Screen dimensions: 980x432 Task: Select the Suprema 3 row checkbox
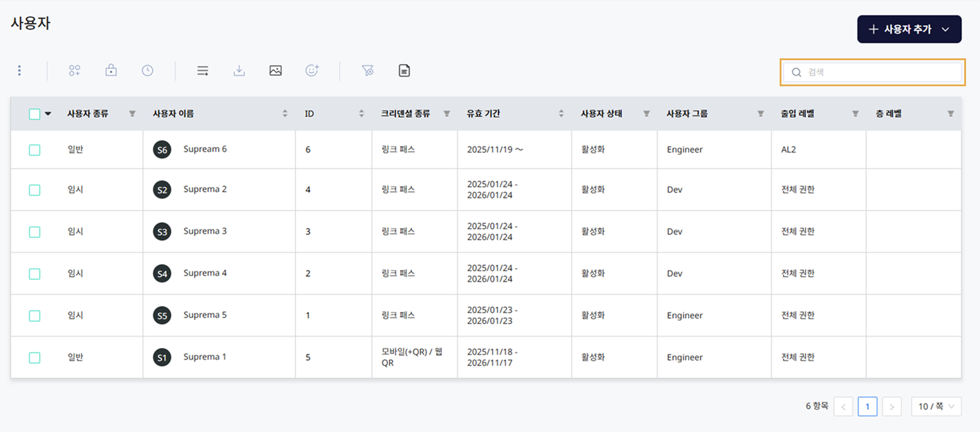tap(35, 232)
